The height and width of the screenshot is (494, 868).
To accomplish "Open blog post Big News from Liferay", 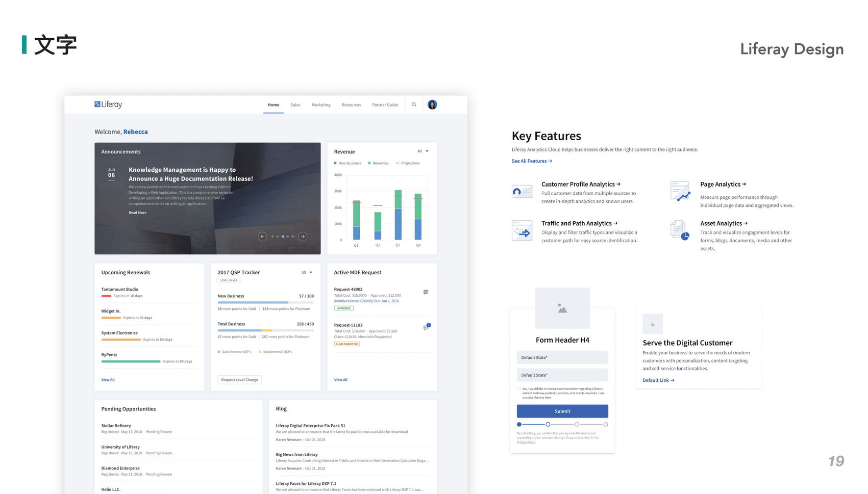I will (296, 454).
